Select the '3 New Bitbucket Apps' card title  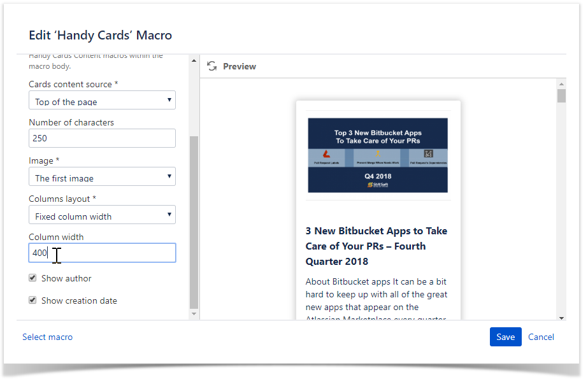tap(376, 246)
